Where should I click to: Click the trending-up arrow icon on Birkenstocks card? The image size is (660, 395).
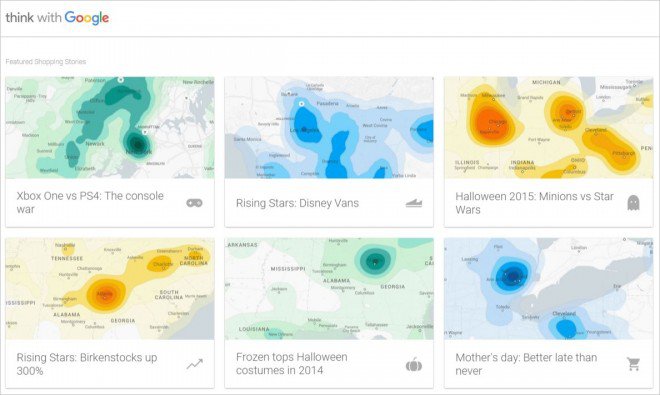194,364
